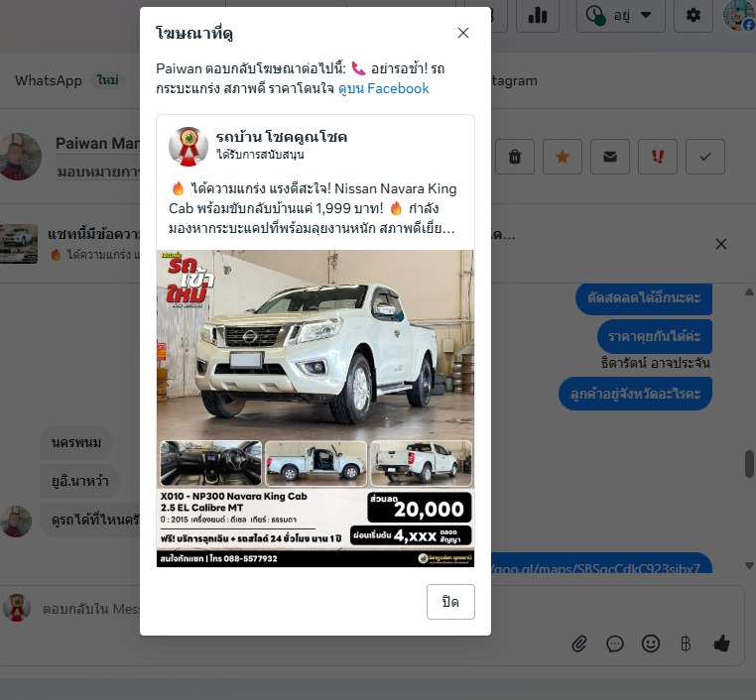
Task: Click the reply in Messenger input field
Action: [90, 609]
